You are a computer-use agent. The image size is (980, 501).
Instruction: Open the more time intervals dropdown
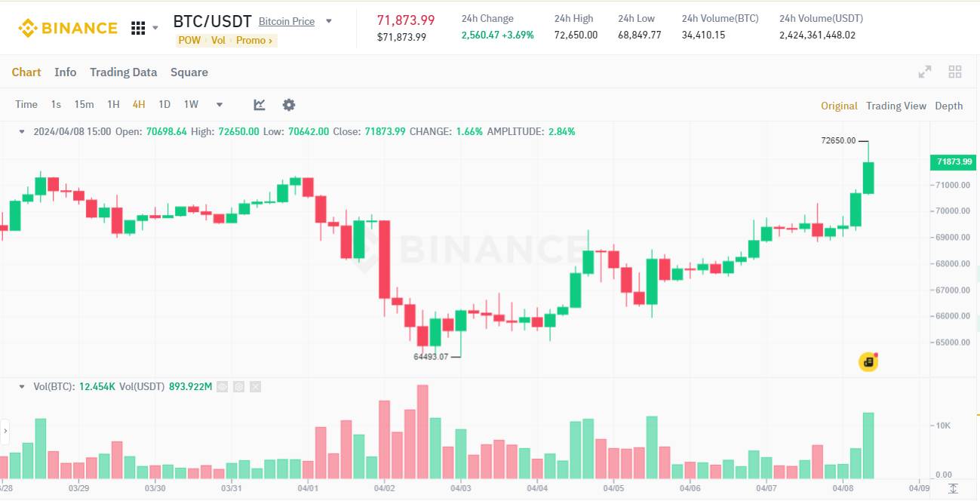[220, 105]
